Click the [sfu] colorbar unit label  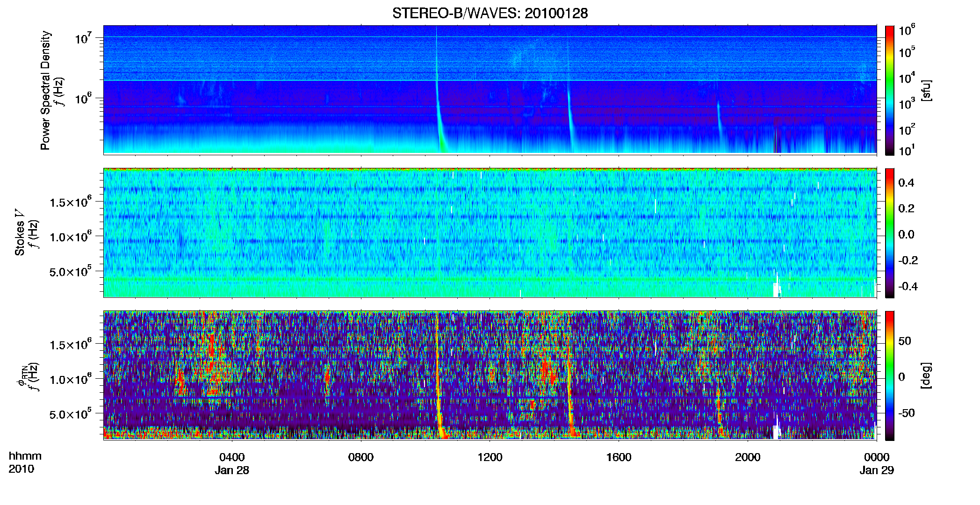[926, 91]
